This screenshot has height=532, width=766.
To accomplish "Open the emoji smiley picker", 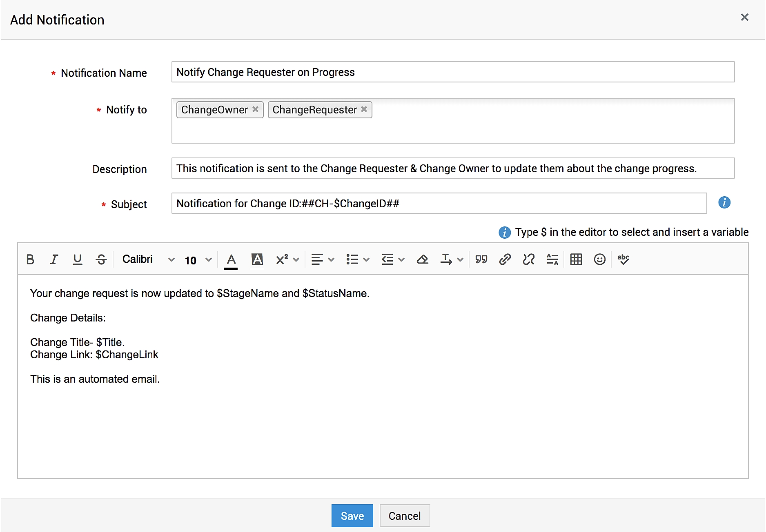I will 600,259.
